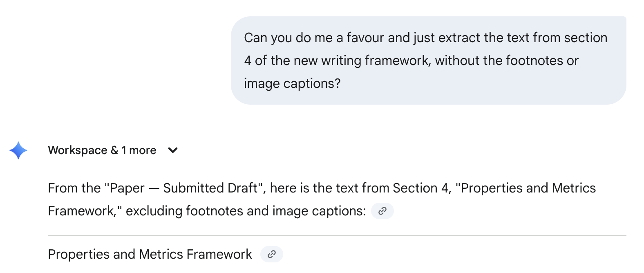The width and height of the screenshot is (644, 273).
Task: Open source link chip after 'image captions:'
Action: point(382,211)
